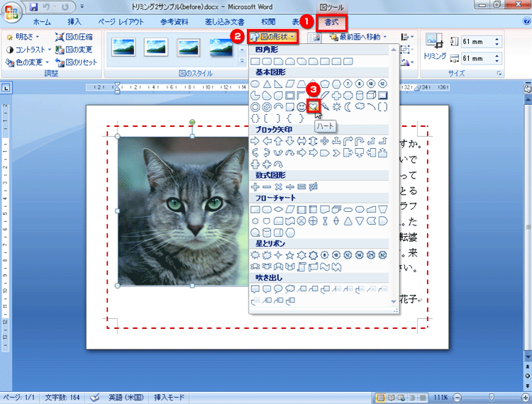Choose the pentagon shape
This screenshot has height=404, width=532.
click(x=325, y=84)
